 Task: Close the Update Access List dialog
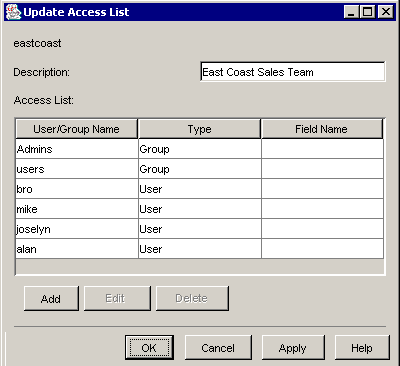(x=386, y=12)
